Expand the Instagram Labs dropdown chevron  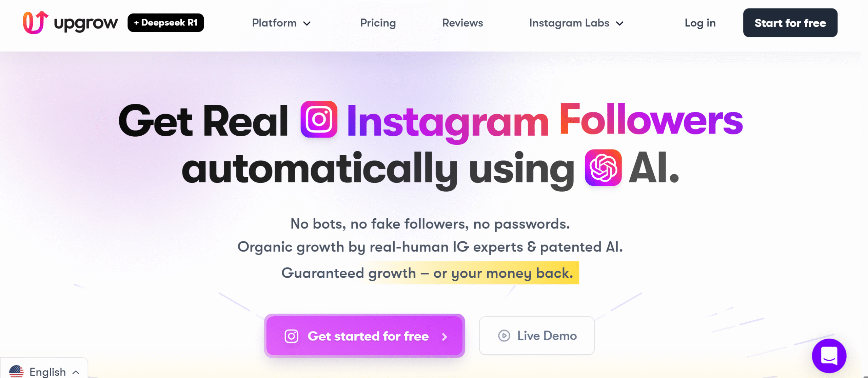[619, 23]
